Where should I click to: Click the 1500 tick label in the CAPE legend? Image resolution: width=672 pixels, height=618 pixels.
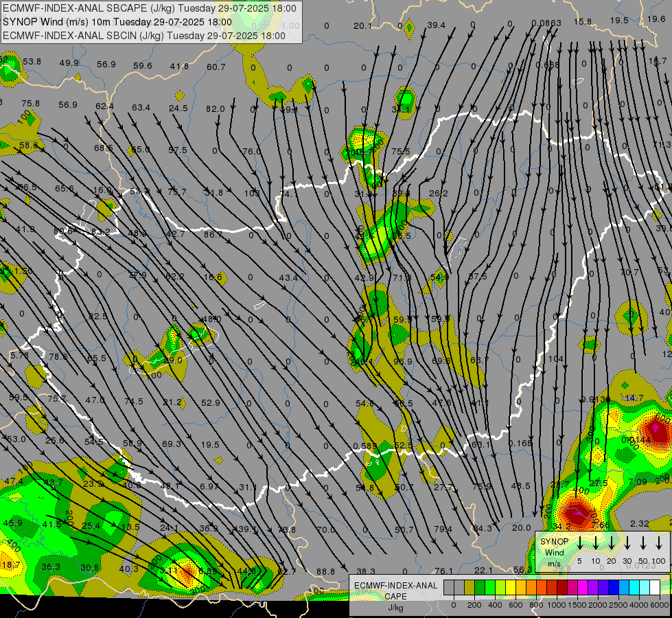coord(577,605)
